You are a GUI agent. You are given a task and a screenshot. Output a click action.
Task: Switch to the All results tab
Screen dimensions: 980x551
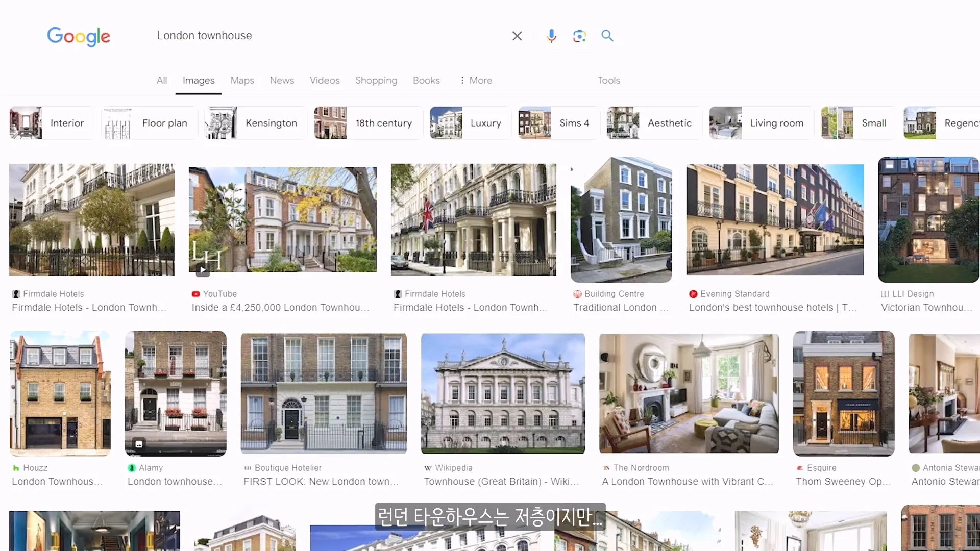point(162,80)
